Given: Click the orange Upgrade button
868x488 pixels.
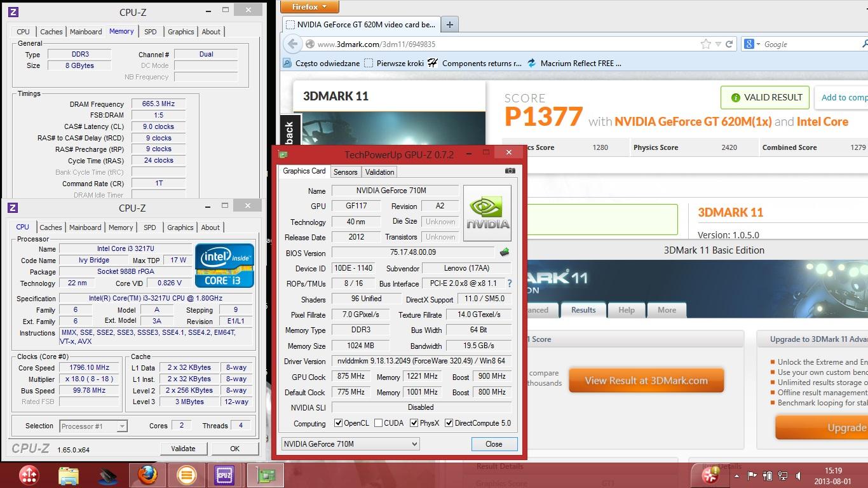Looking at the screenshot, I should point(822,428).
